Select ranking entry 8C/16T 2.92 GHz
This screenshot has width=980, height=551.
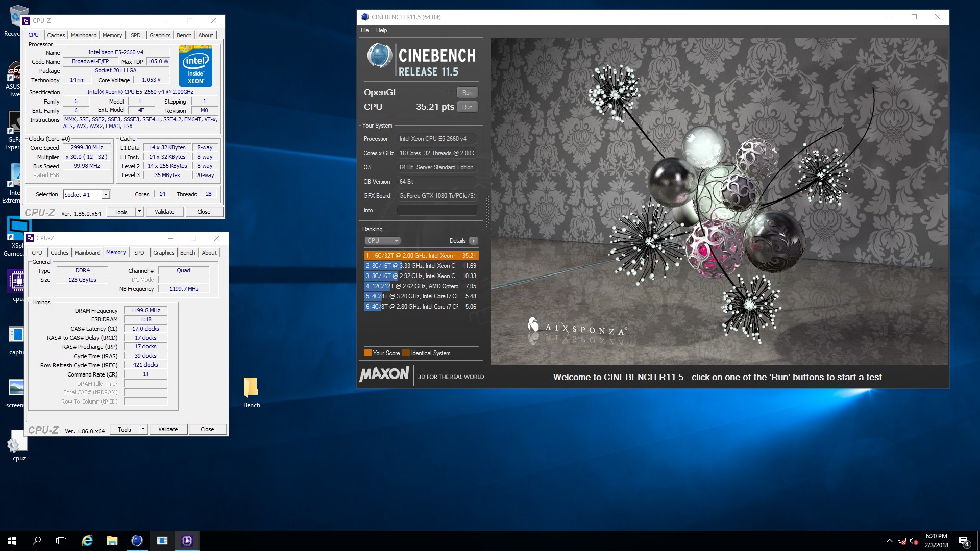pyautogui.click(x=421, y=276)
